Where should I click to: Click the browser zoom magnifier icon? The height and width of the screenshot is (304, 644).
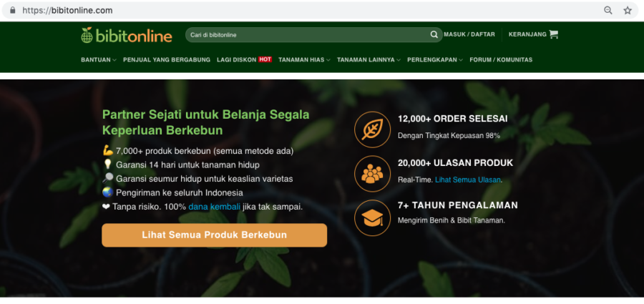tap(608, 11)
